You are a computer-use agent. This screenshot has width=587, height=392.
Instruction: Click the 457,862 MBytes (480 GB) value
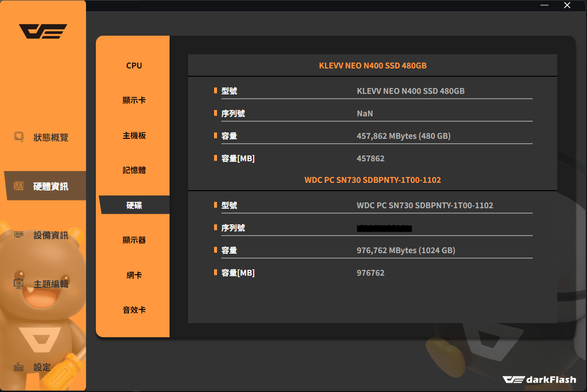pos(404,136)
